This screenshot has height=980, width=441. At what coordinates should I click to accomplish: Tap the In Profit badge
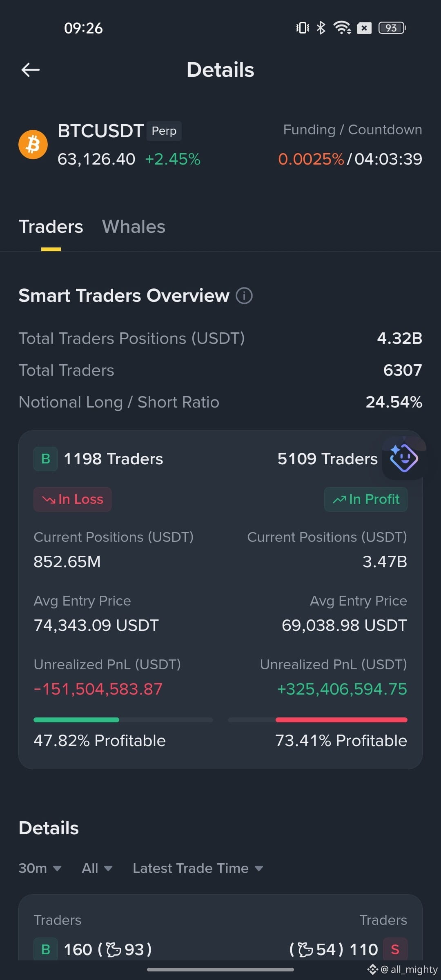coord(366,499)
